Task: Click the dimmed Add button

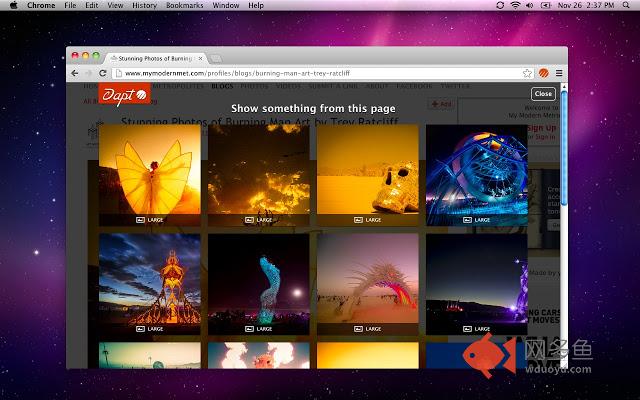Action: point(442,104)
